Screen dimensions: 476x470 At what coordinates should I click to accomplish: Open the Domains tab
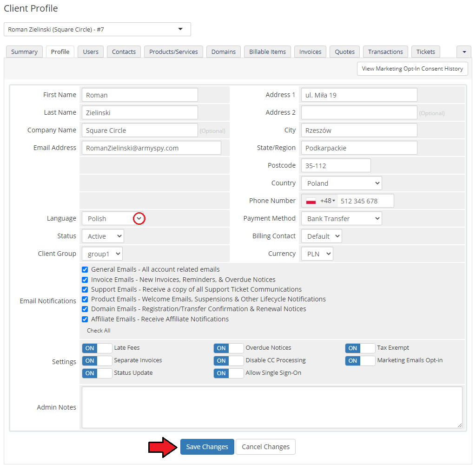[x=224, y=52]
